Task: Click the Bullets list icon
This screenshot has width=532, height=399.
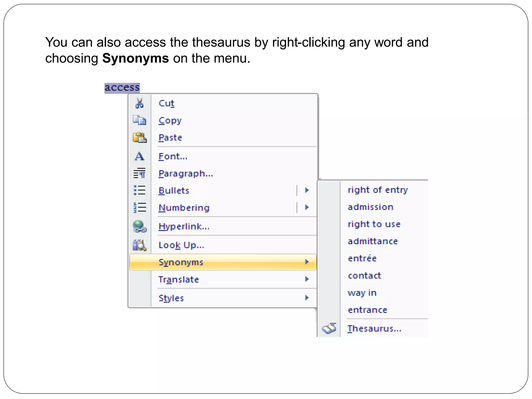Action: (x=139, y=190)
